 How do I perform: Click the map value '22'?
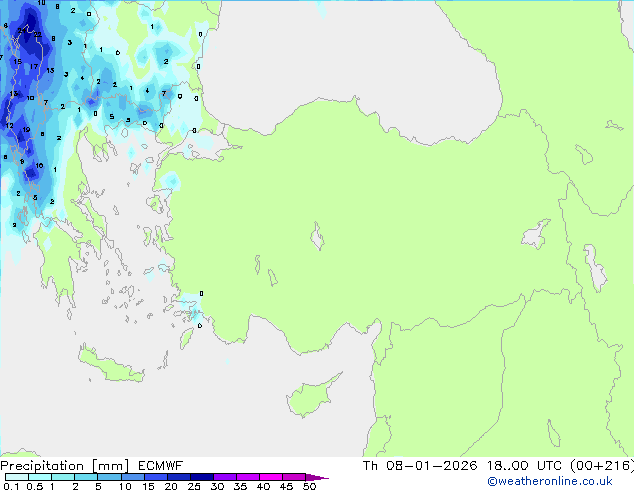point(38,34)
